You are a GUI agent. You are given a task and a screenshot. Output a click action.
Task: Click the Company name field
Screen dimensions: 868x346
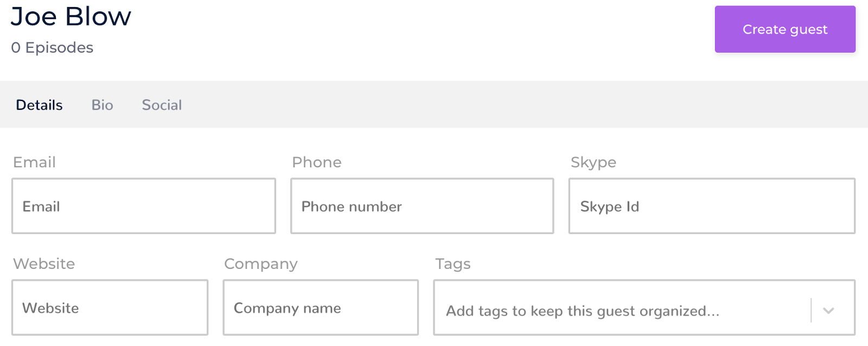coord(321,308)
